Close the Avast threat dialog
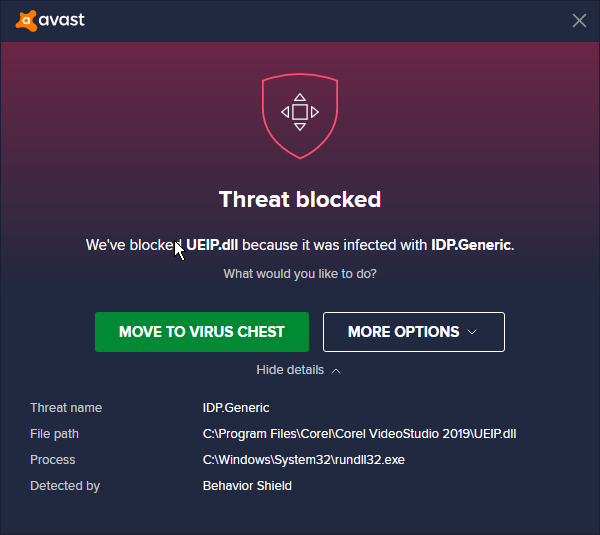600x535 pixels. (x=579, y=20)
